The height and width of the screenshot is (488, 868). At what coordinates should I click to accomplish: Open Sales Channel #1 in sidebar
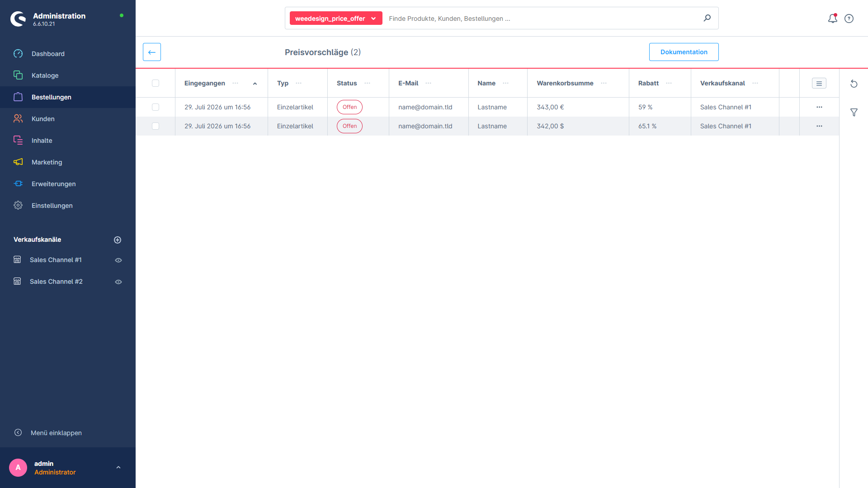tap(56, 260)
